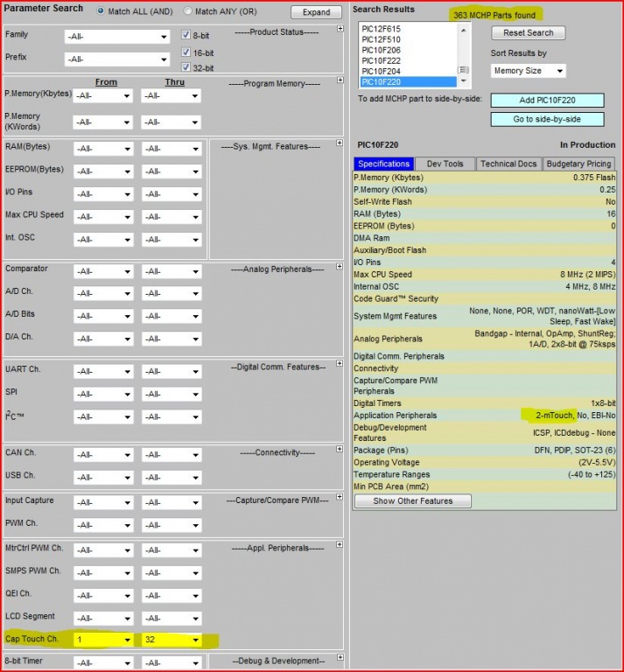Click Go to side-by-side button
This screenshot has width=624, height=672.
point(547,119)
